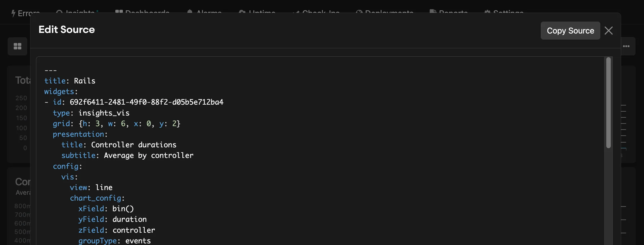The image size is (644, 245).
Task: Open the Errors tab in top navigation
Action: [x=26, y=13]
